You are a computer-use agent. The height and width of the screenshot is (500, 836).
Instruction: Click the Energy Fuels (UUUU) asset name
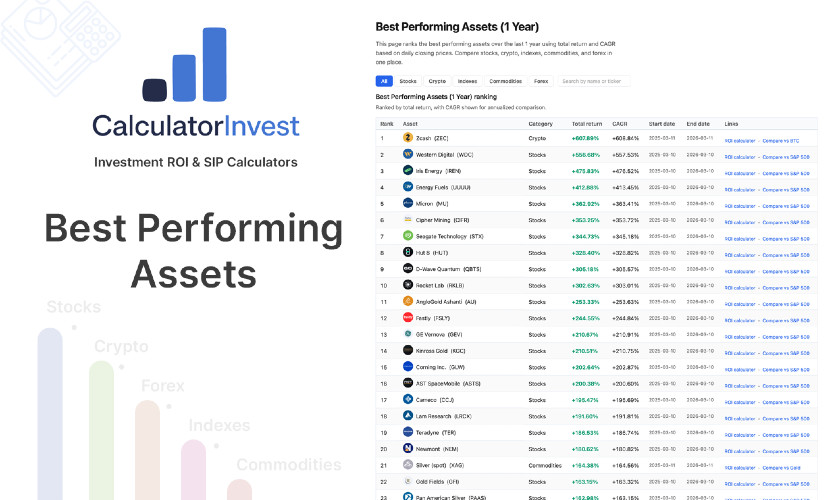443,187
